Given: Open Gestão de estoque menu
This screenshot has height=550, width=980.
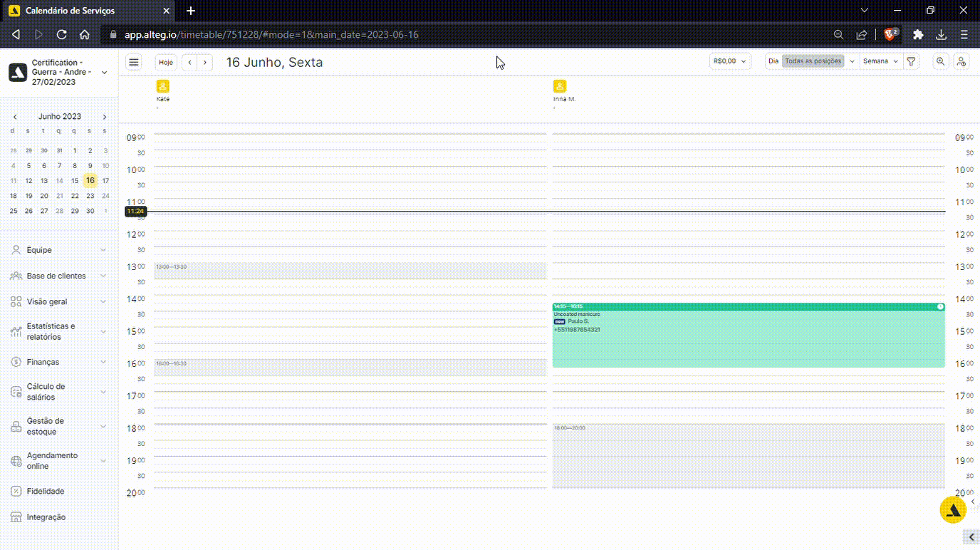Looking at the screenshot, I should [59, 426].
